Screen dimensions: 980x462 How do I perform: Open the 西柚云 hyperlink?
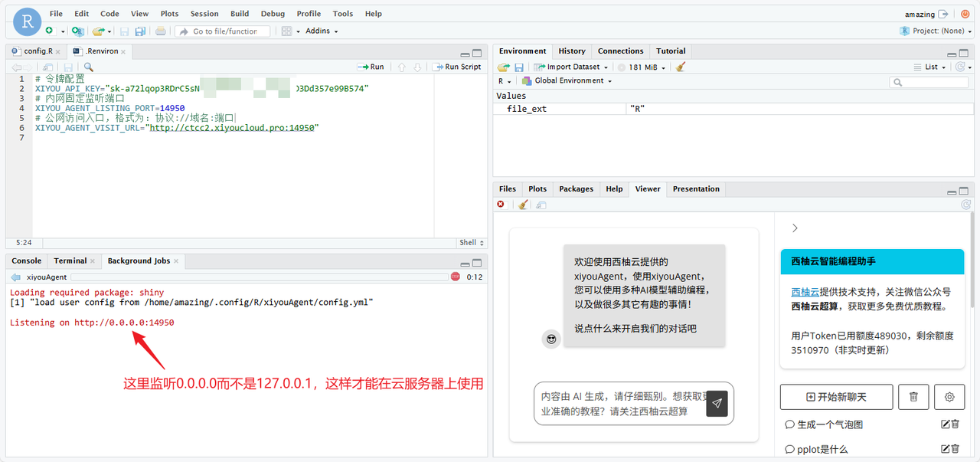tap(805, 291)
